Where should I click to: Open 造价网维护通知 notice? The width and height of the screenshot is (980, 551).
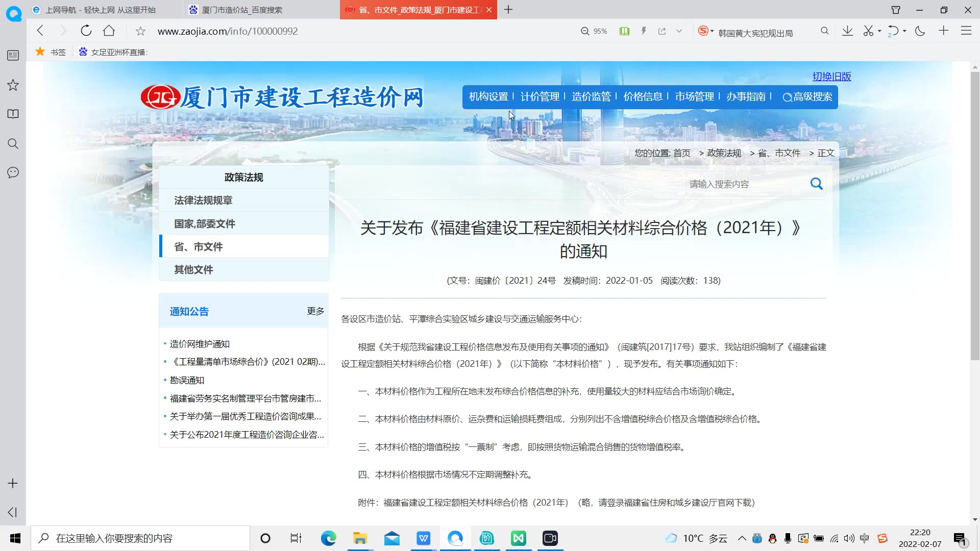pyautogui.click(x=200, y=344)
